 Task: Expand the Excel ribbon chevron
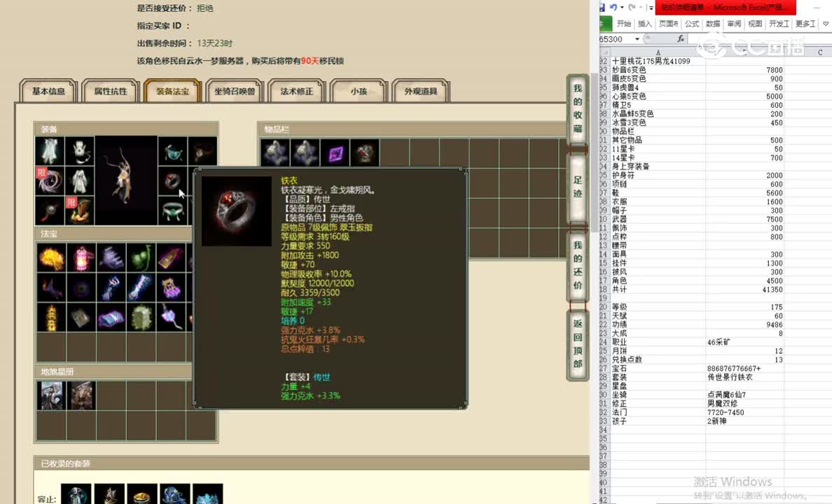(x=826, y=24)
